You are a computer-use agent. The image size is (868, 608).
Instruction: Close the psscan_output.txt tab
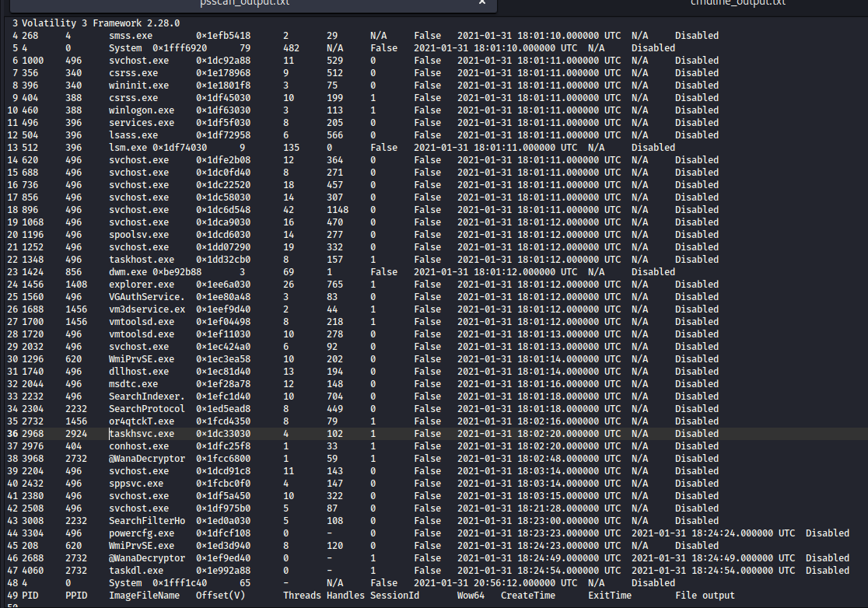(x=482, y=3)
